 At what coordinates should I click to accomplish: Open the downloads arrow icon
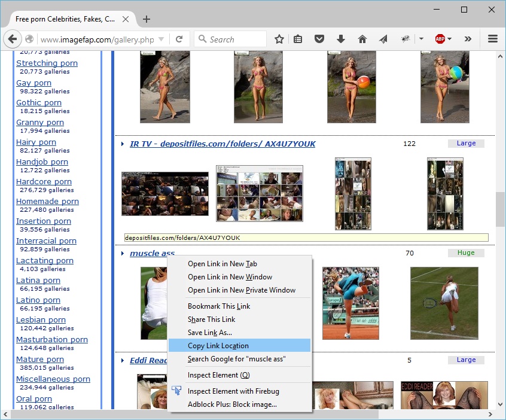pos(341,39)
